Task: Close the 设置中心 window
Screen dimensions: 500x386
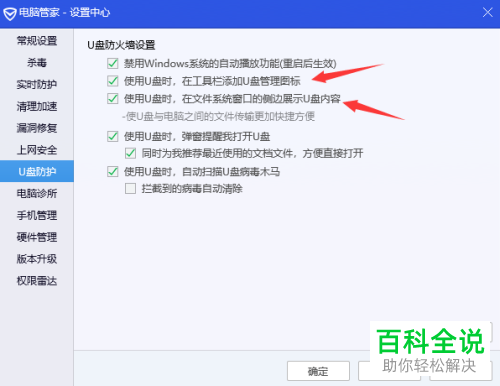Action: click(x=487, y=13)
